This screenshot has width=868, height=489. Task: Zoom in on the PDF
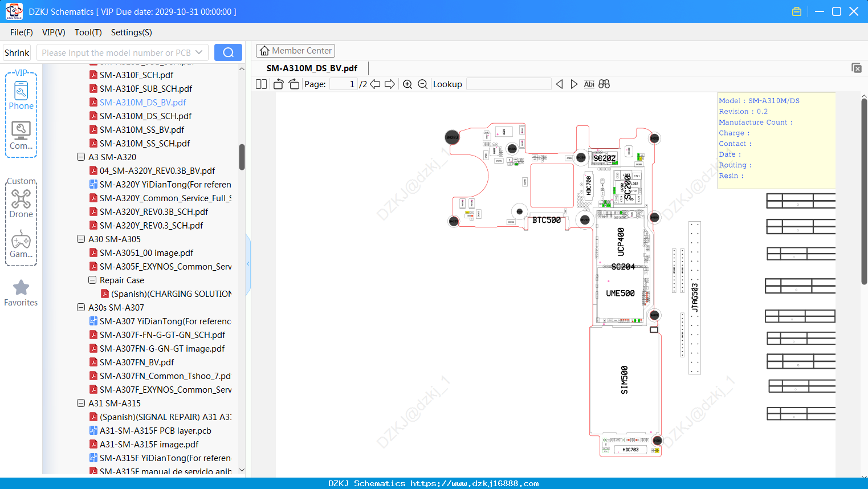pyautogui.click(x=407, y=84)
